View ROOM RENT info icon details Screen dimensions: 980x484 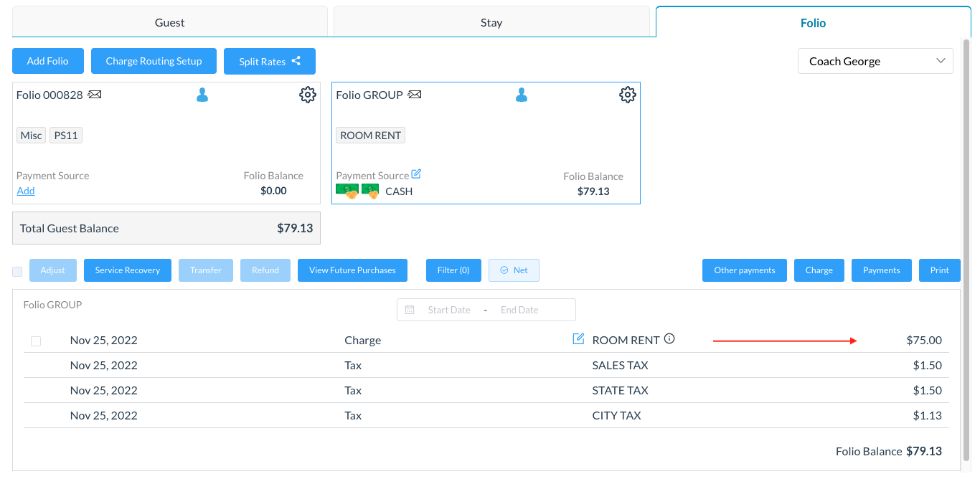(x=669, y=339)
